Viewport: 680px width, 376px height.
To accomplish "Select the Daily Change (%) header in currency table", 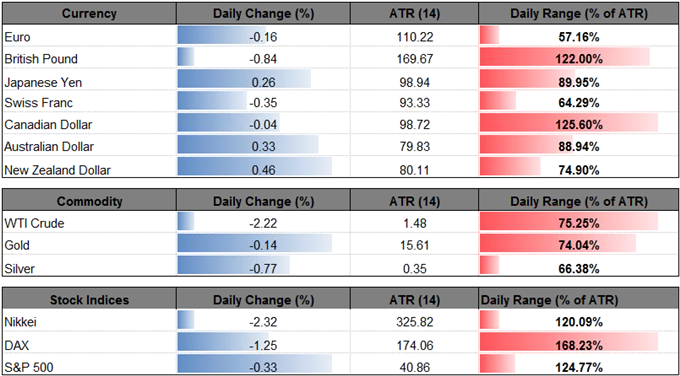I will 263,14.
